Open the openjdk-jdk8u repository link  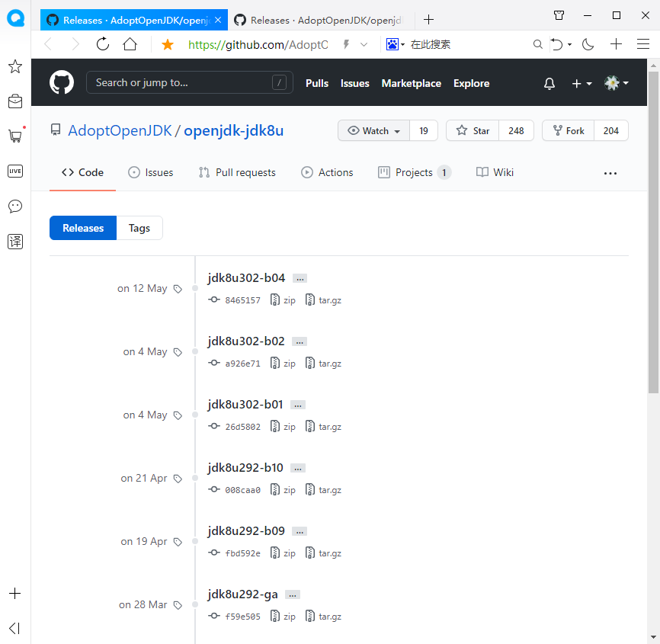point(234,130)
